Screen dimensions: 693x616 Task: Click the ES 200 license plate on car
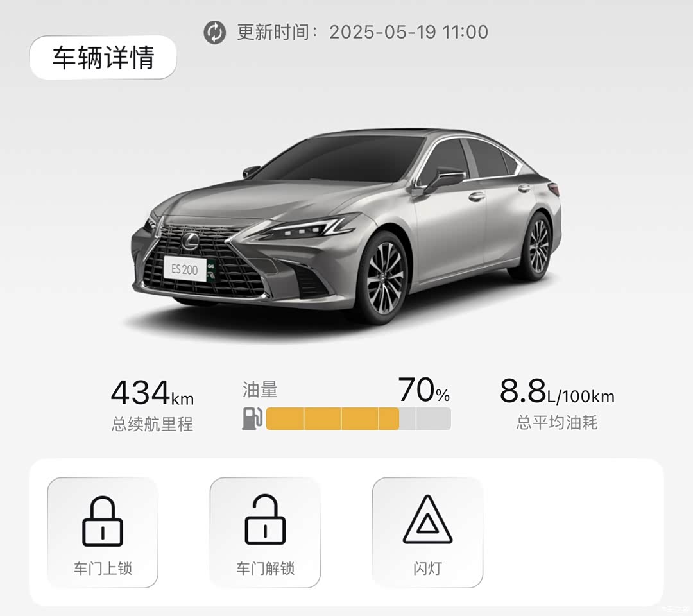pyautogui.click(x=185, y=269)
